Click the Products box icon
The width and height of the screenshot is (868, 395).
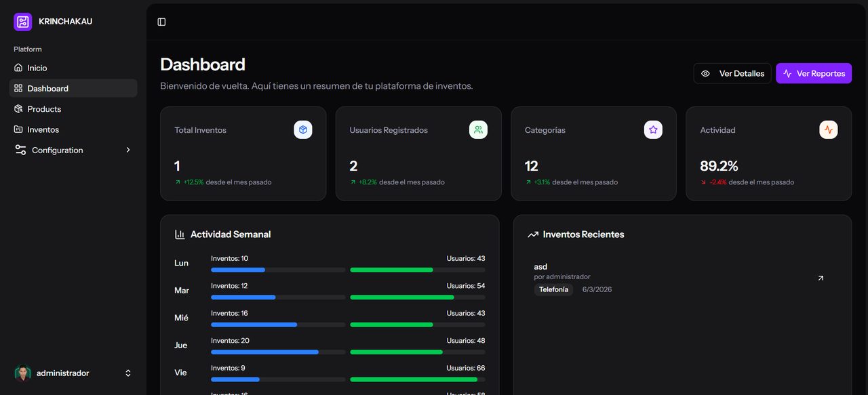tap(18, 109)
